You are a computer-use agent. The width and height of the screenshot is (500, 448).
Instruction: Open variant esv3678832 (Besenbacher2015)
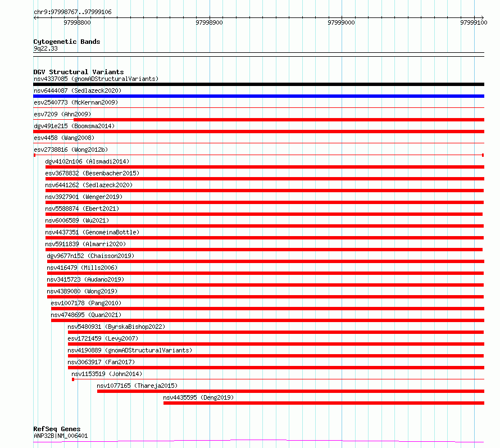click(92, 173)
